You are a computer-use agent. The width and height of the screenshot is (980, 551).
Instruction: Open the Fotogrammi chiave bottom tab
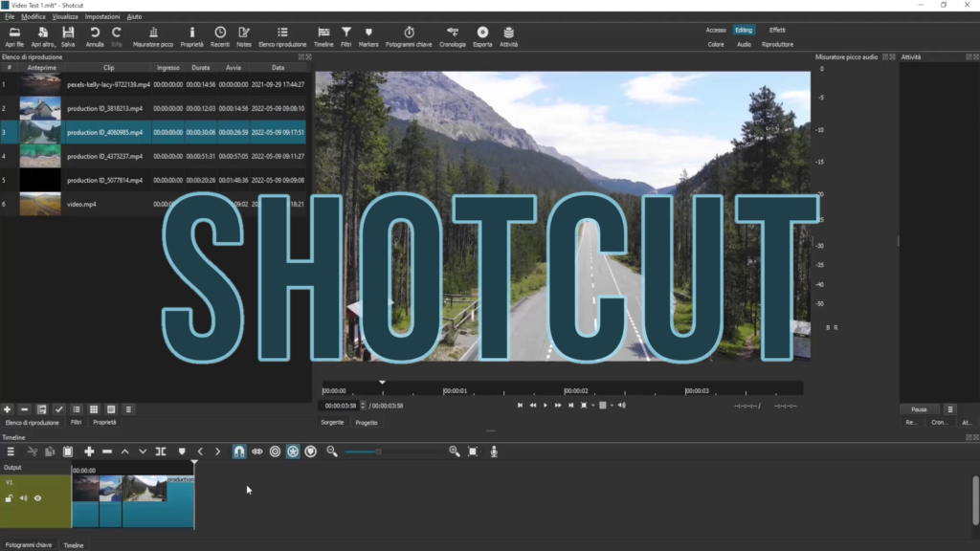tap(29, 545)
